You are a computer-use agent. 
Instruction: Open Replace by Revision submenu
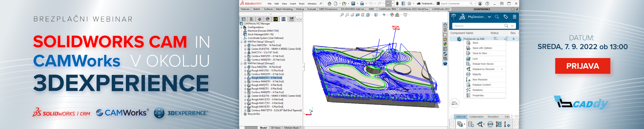coord(501,69)
